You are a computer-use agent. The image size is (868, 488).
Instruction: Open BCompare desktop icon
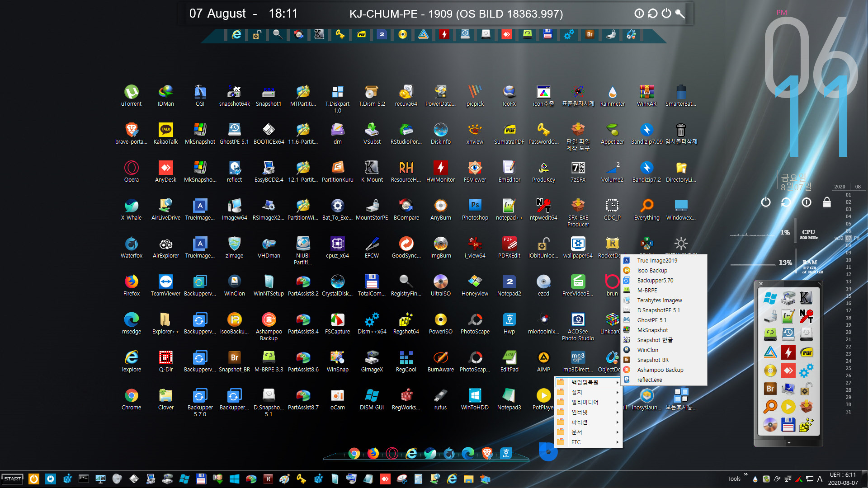[x=406, y=209]
